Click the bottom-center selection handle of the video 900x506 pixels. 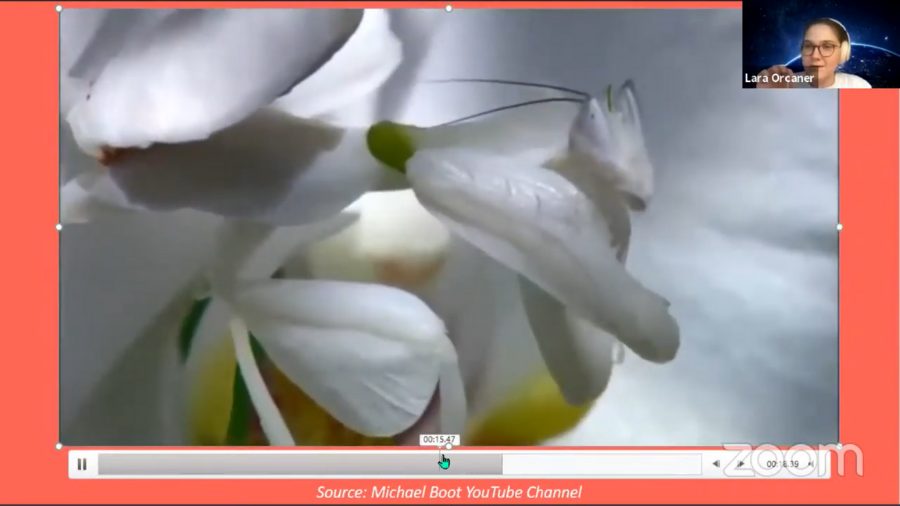click(x=449, y=446)
